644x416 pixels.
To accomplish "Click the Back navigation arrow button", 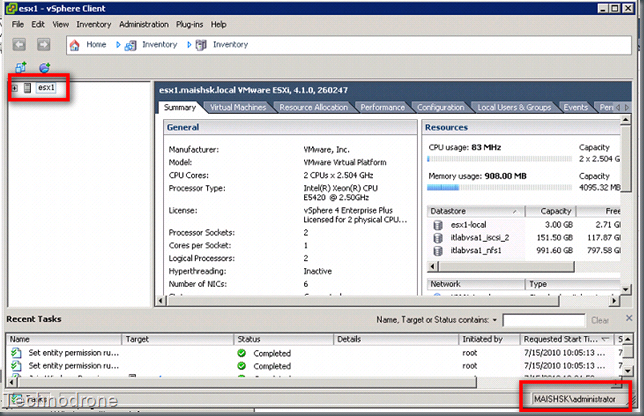I will click(x=19, y=44).
